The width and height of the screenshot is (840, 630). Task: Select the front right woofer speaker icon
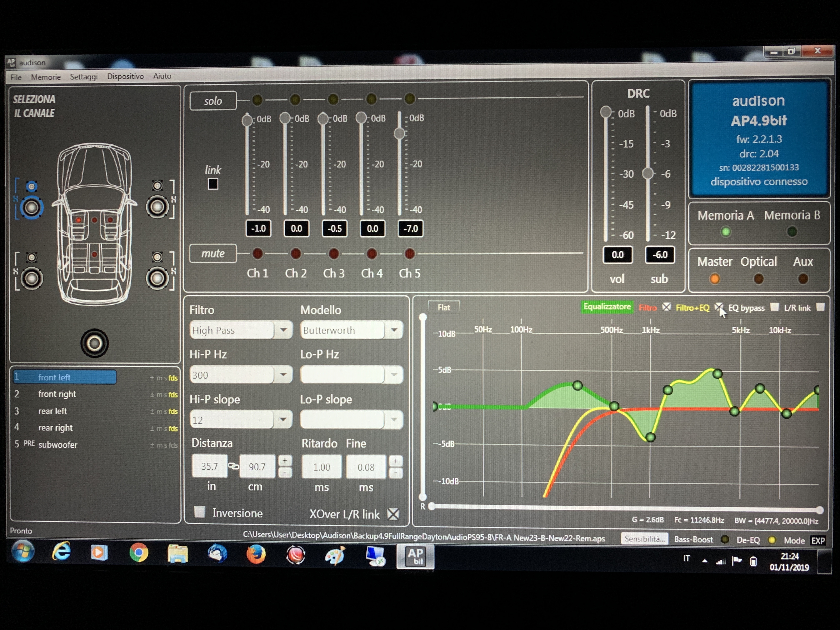point(157,207)
